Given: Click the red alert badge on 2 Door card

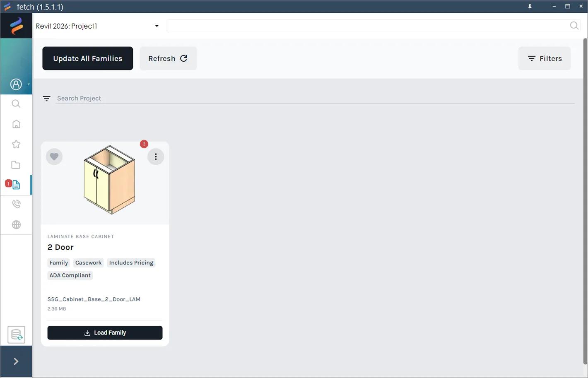Looking at the screenshot, I should (144, 144).
